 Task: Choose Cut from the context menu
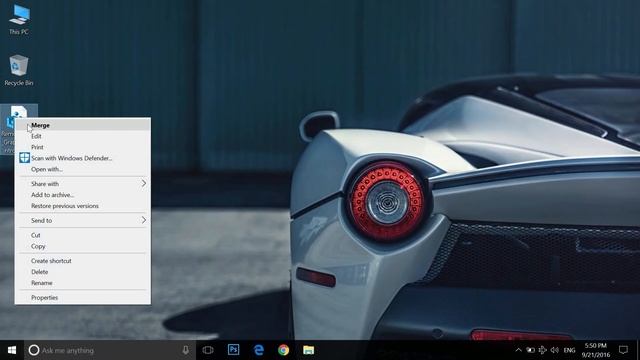coord(82,235)
